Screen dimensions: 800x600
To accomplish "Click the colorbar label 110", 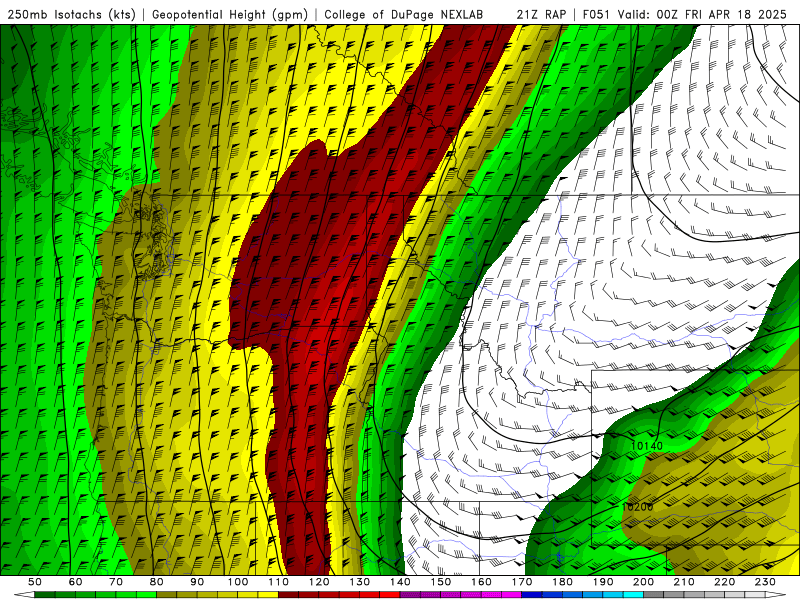I will [278, 582].
